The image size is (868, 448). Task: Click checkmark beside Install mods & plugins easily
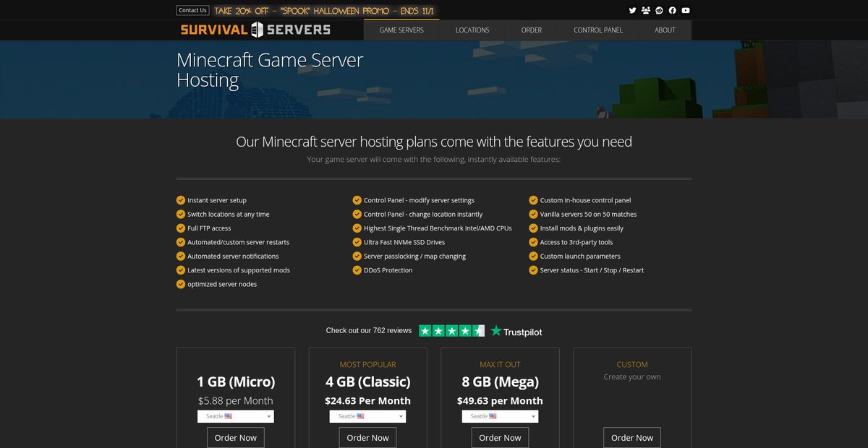[x=534, y=228]
